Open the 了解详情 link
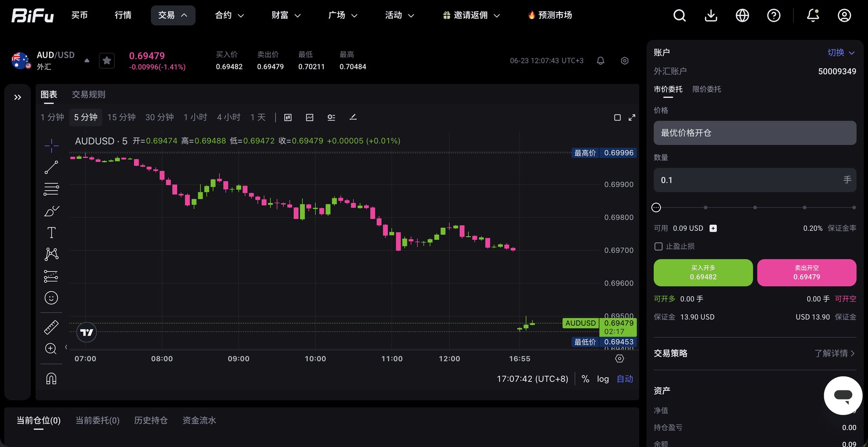 (x=835, y=353)
